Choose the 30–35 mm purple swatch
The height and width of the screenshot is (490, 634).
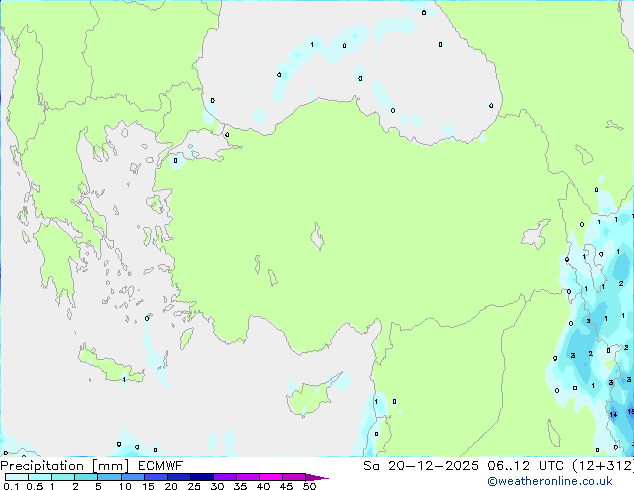coord(224,477)
